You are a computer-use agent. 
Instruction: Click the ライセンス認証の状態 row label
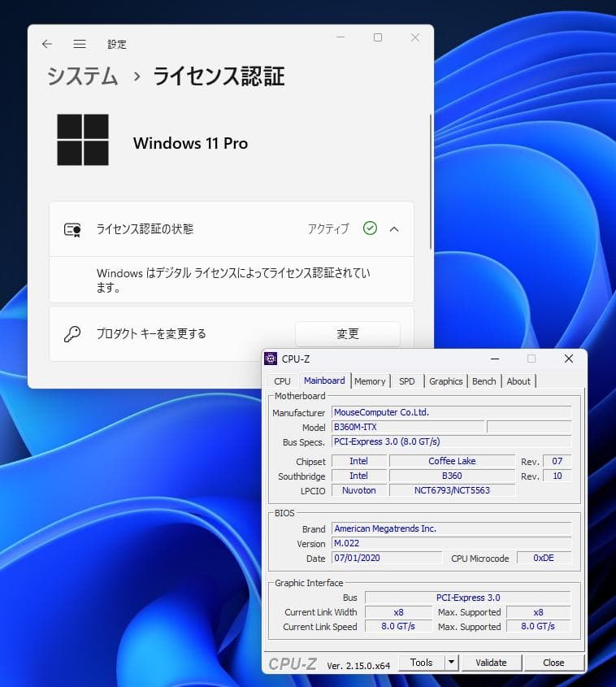(x=145, y=228)
